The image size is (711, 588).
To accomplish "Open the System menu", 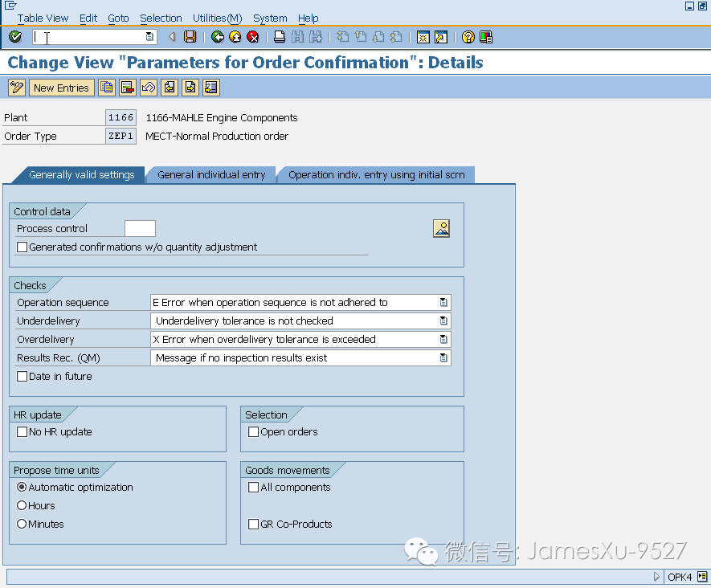I will pyautogui.click(x=270, y=18).
